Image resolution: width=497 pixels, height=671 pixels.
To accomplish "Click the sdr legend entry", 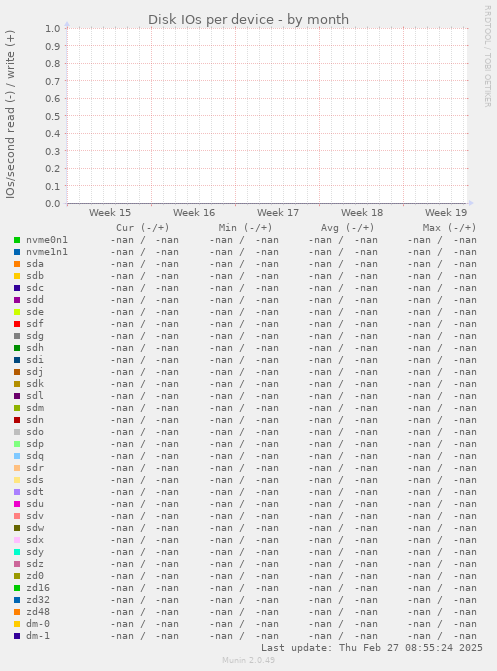I will [35, 468].
